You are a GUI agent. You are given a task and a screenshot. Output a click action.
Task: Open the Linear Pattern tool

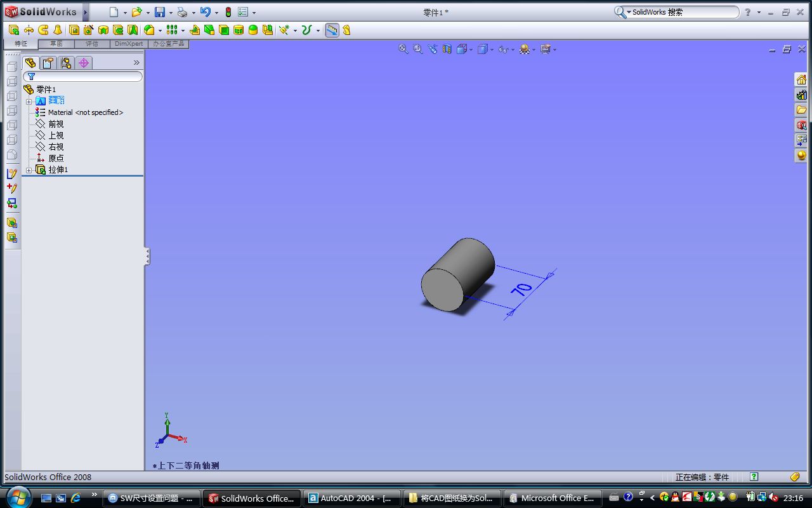tap(171, 30)
